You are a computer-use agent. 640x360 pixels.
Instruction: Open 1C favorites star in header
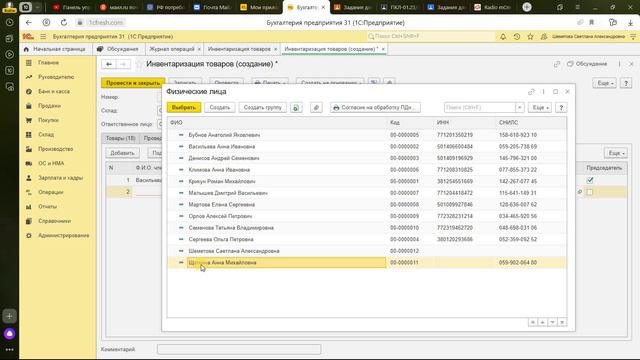tap(530, 36)
